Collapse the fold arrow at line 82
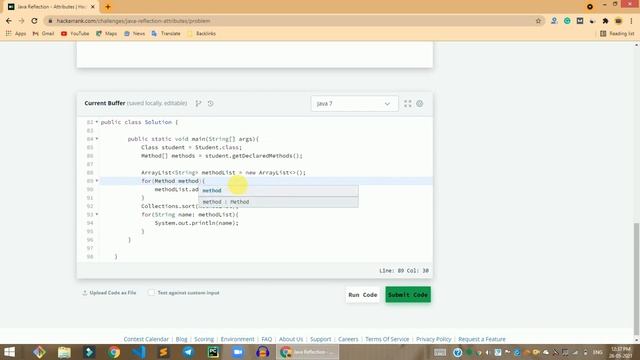The width and height of the screenshot is (640, 360). coord(97,122)
